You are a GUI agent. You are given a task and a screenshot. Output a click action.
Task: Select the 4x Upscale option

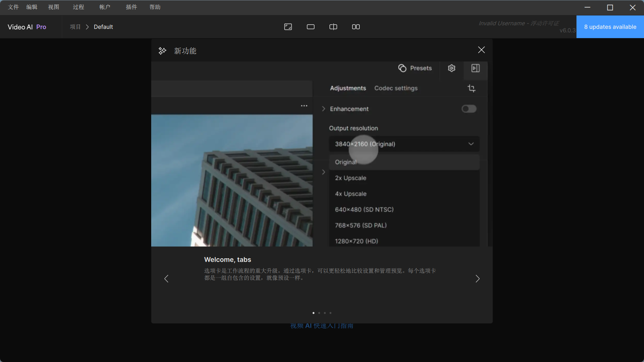tap(404, 194)
